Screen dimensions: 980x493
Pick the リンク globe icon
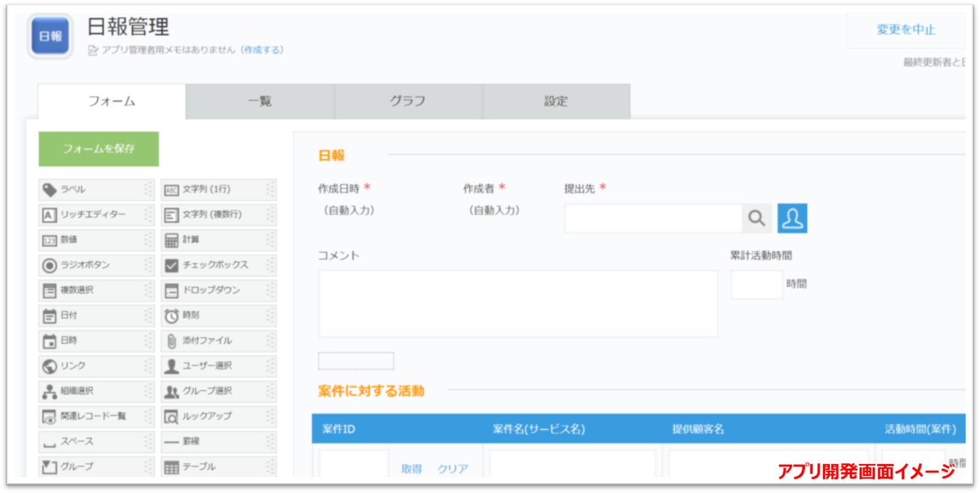50,367
